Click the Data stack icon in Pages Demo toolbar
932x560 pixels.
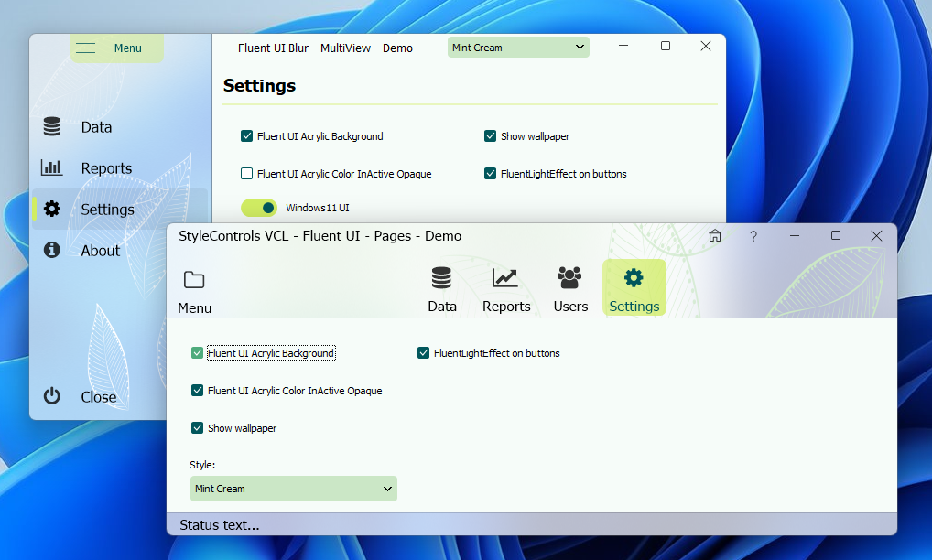[441, 277]
